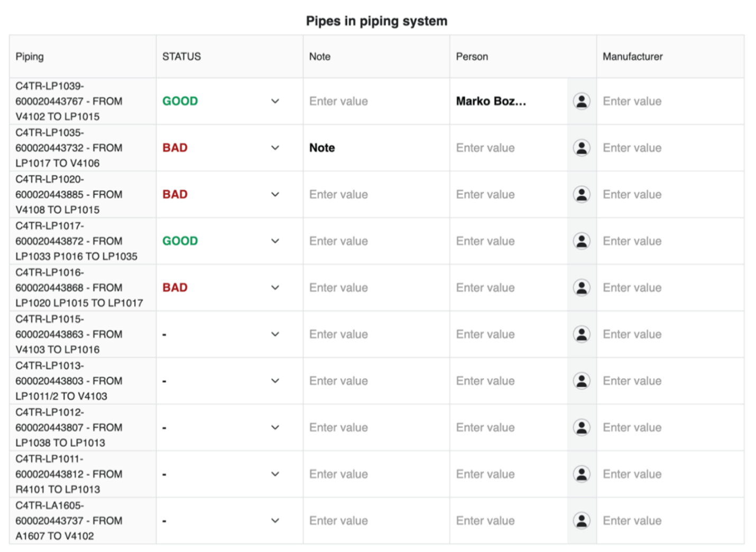Click the Manufacturer column header
756x552 pixels.
point(632,57)
